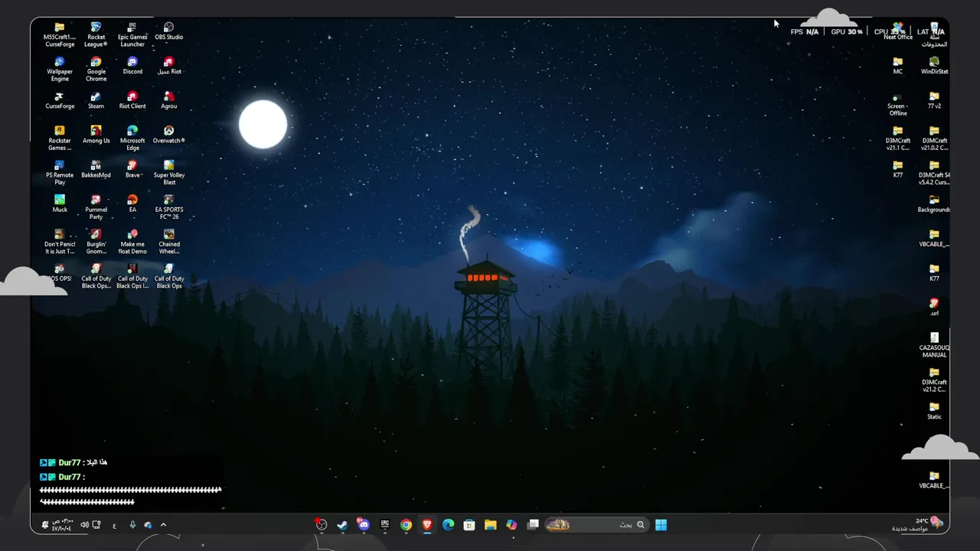Select the Discord desktop shortcut
This screenshot has width=980, height=551.
[x=132, y=66]
